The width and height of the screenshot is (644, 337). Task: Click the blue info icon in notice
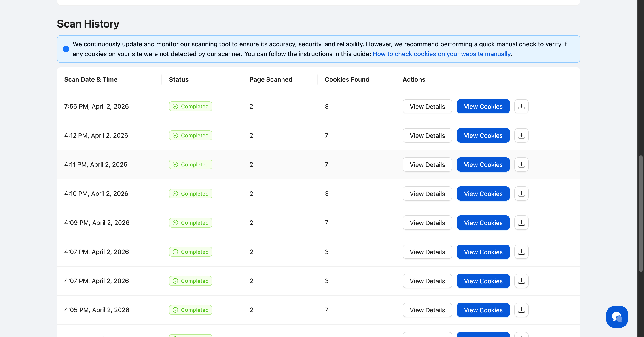coord(66,49)
